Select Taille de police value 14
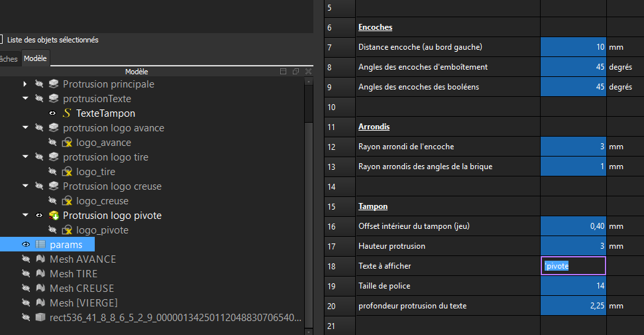 click(x=573, y=286)
